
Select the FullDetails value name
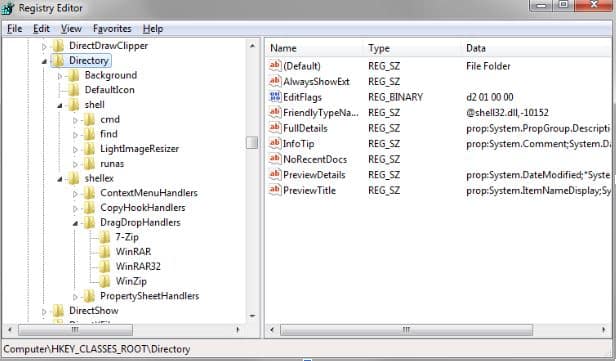tap(305, 128)
